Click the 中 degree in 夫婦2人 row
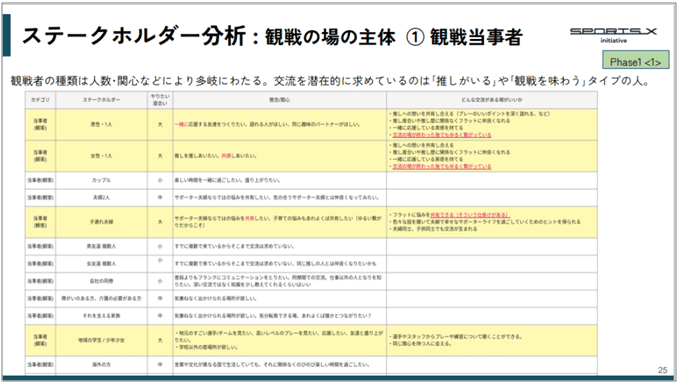 160,198
